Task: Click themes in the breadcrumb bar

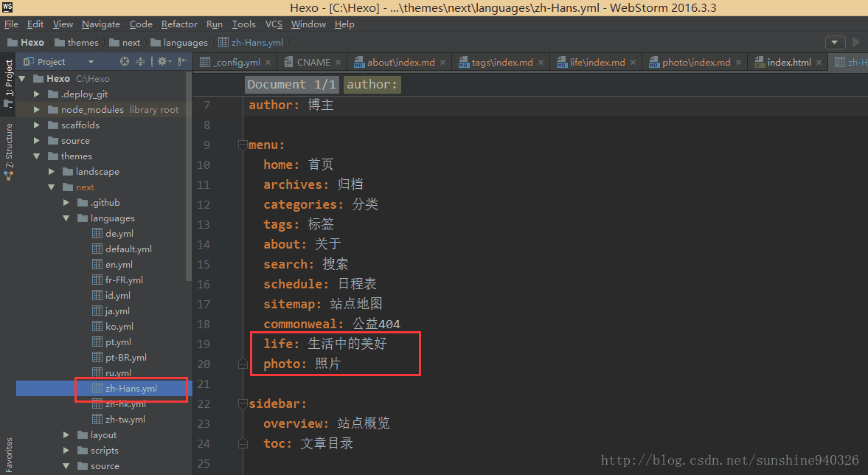Action: point(77,43)
